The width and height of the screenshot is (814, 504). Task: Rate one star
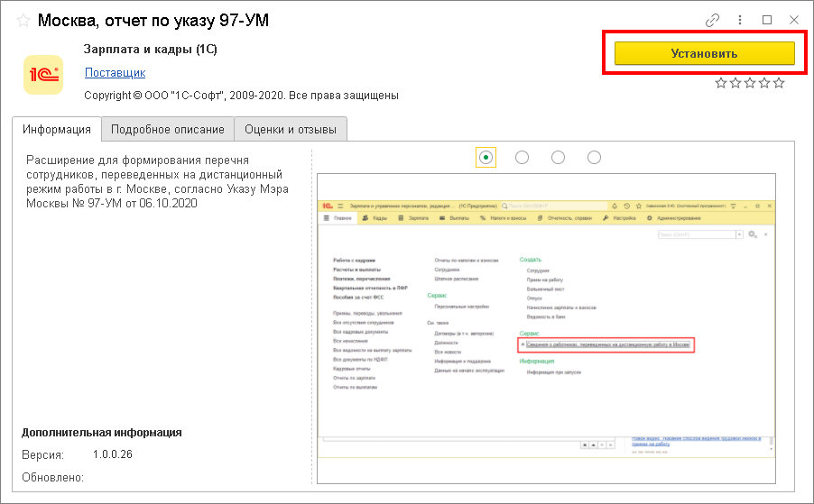pos(720,83)
